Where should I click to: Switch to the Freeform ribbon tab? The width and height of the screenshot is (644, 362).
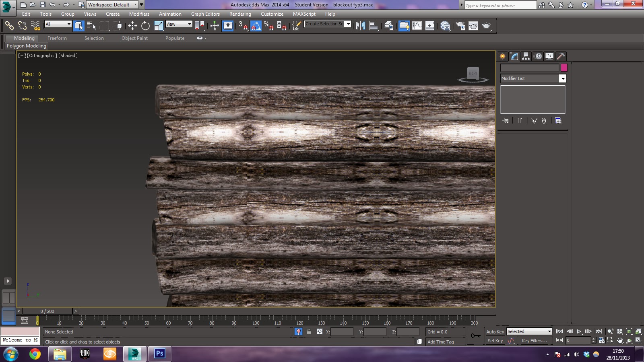(x=57, y=38)
